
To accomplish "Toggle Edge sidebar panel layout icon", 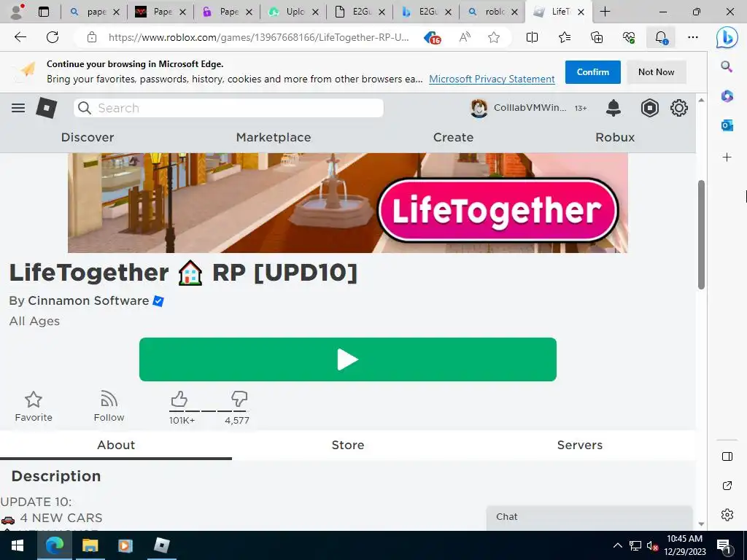I will click(x=727, y=456).
